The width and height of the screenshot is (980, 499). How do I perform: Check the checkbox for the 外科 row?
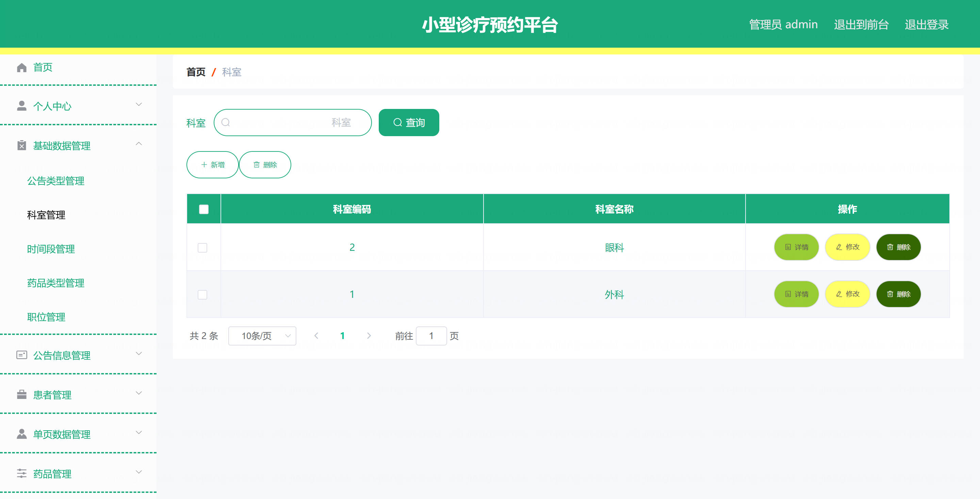(x=202, y=295)
